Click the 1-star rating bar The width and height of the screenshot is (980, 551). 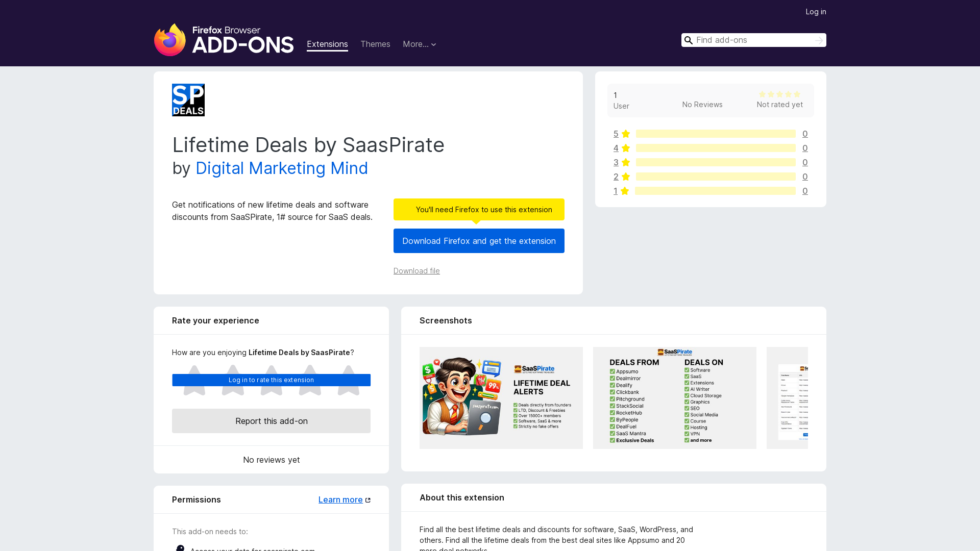[715, 191]
